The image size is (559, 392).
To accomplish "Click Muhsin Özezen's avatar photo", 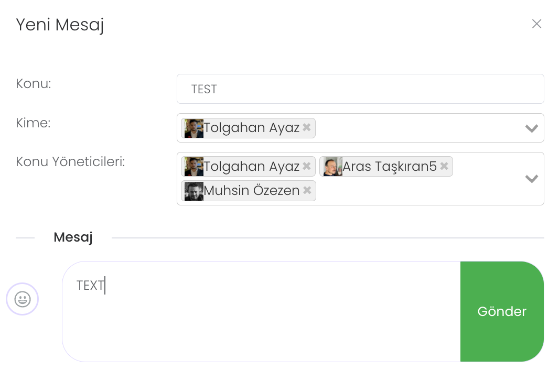I will coord(194,191).
